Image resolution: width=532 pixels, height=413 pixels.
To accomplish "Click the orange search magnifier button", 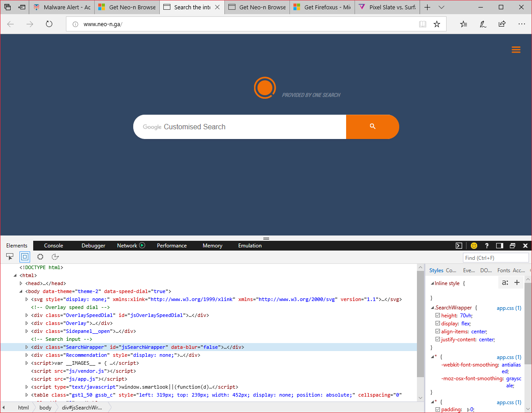I will click(x=373, y=127).
